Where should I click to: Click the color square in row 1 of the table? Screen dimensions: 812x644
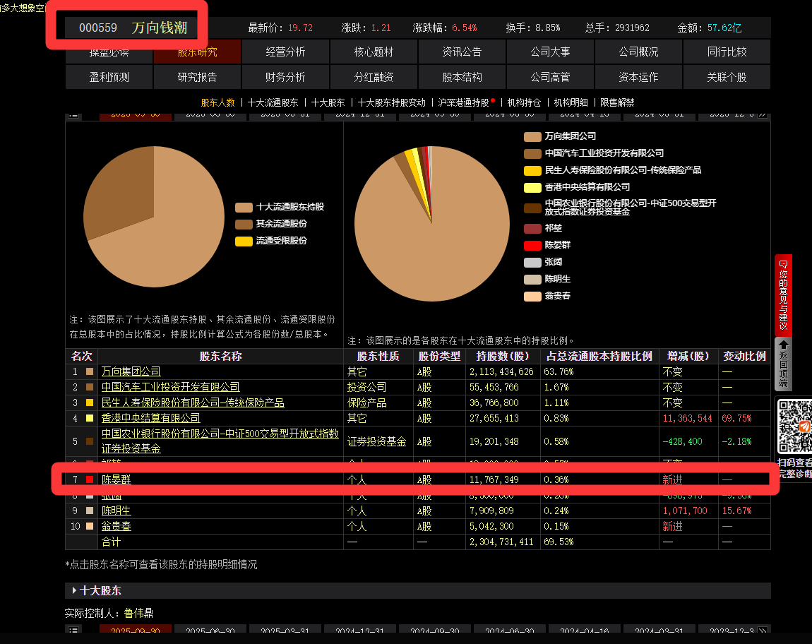coord(90,371)
